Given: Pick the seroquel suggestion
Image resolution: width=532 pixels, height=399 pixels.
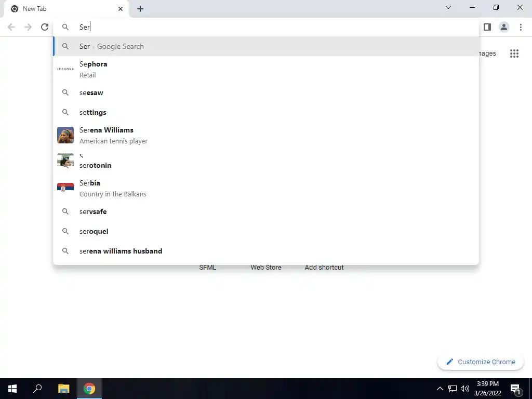Looking at the screenshot, I should [266, 231].
